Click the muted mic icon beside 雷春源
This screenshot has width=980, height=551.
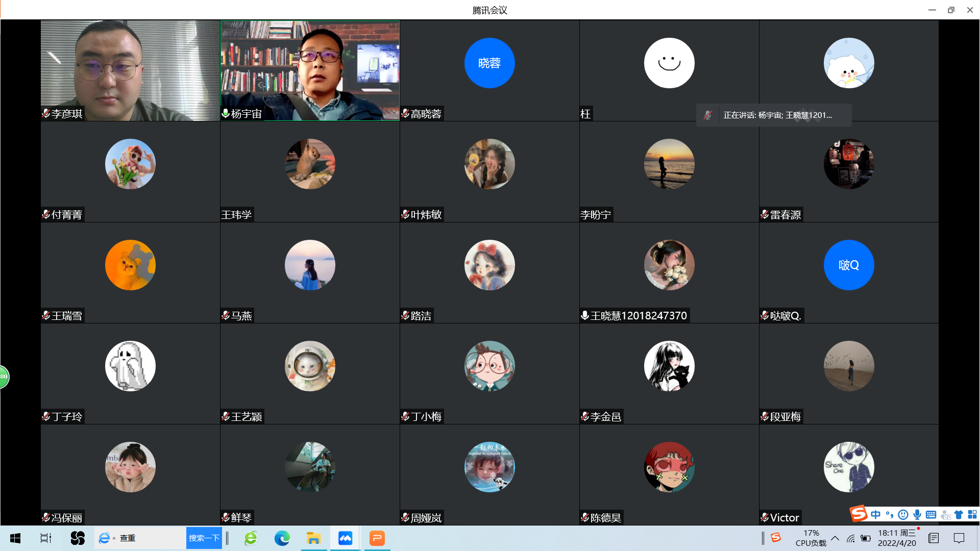[765, 215]
